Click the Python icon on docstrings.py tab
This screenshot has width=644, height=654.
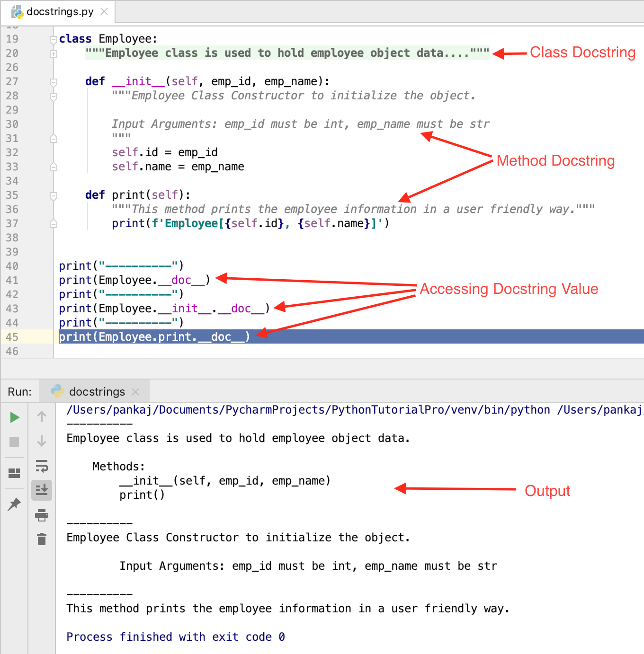18,11
